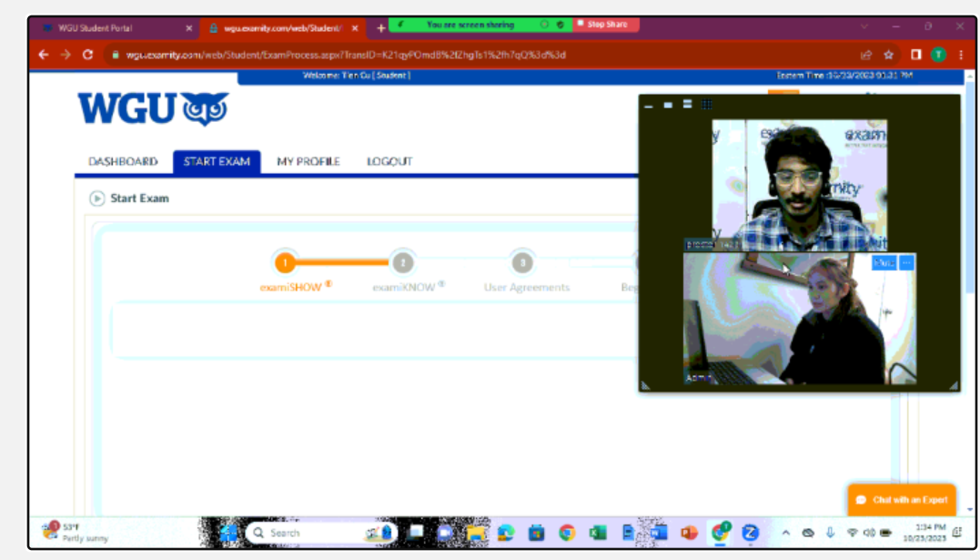Open Wi-Fi network settings in tray
980x560 pixels.
click(852, 533)
